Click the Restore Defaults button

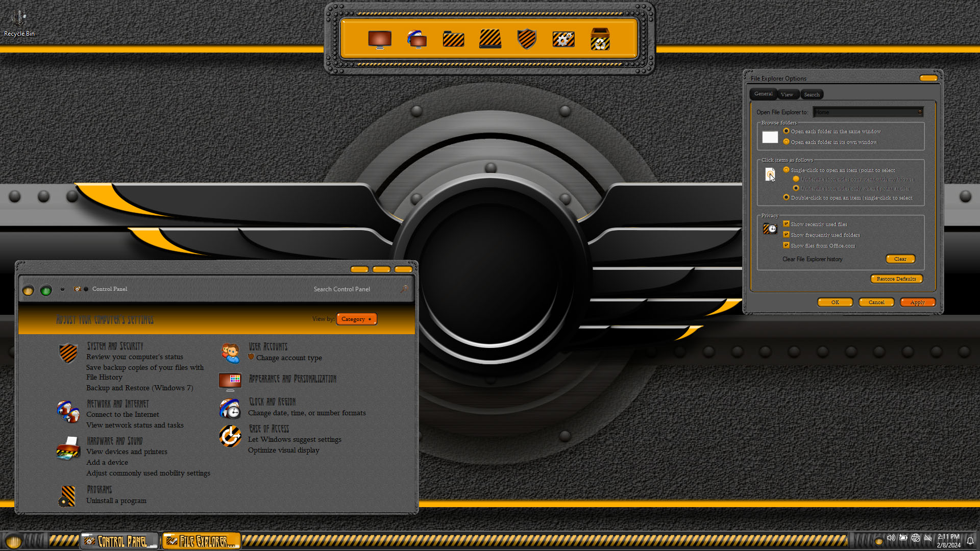click(896, 279)
